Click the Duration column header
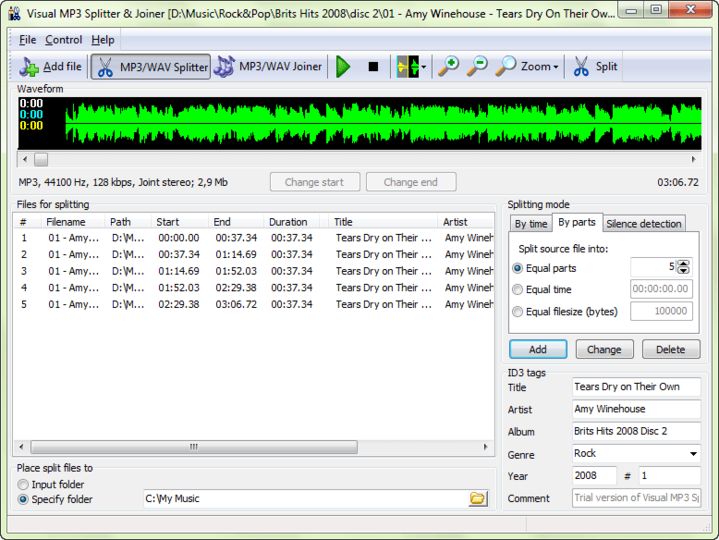Screen dimensions: 719x540 click(291, 222)
